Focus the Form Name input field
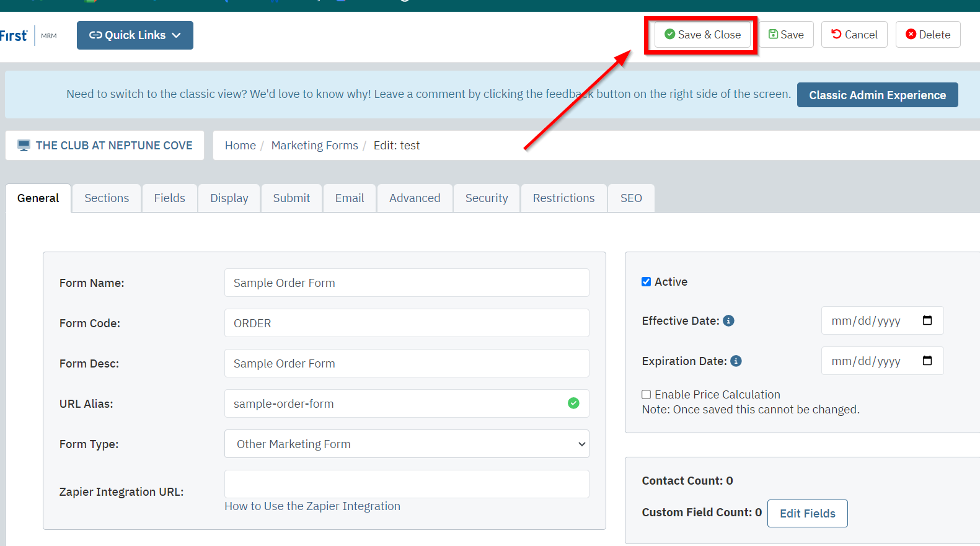The height and width of the screenshot is (546, 980). [x=407, y=283]
